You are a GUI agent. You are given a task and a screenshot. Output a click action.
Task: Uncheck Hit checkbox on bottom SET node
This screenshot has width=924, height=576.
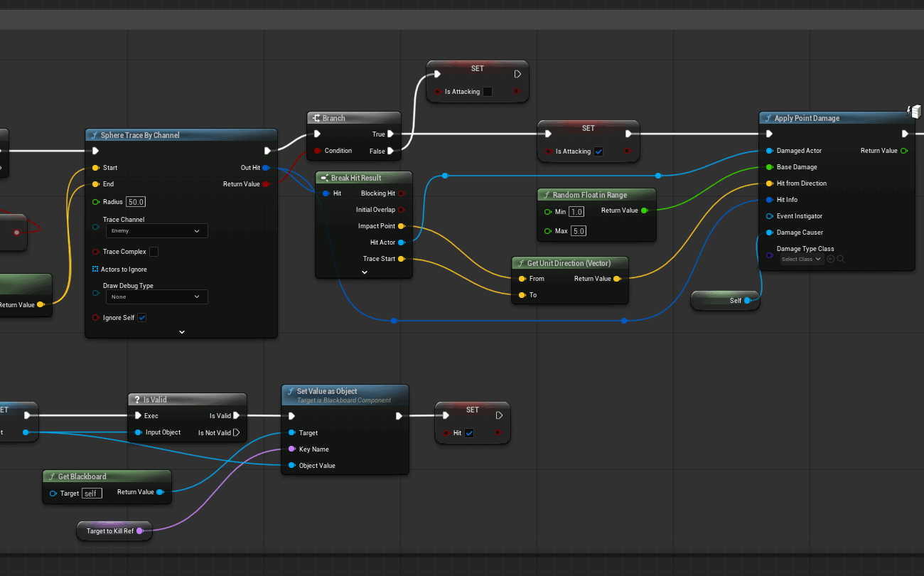point(469,433)
